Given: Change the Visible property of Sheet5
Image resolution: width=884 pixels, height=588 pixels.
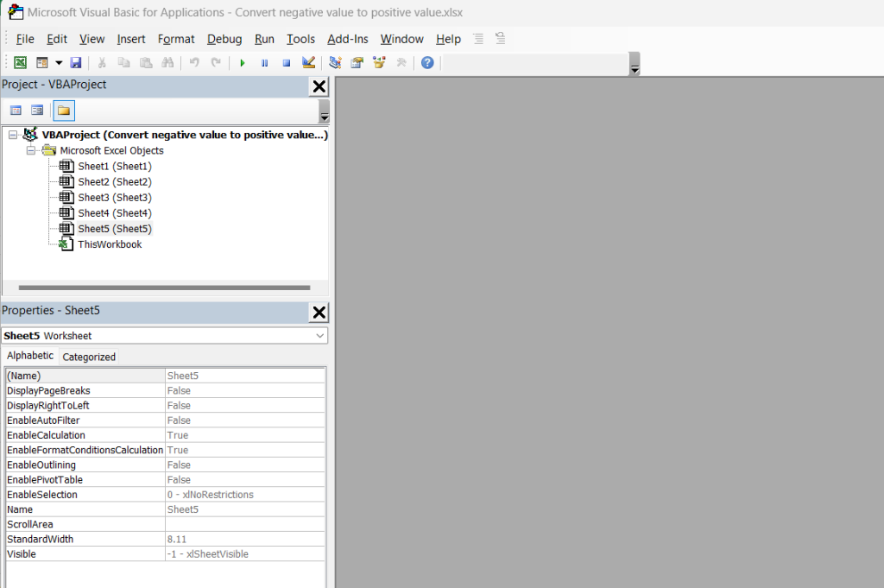Looking at the screenshot, I should (244, 553).
